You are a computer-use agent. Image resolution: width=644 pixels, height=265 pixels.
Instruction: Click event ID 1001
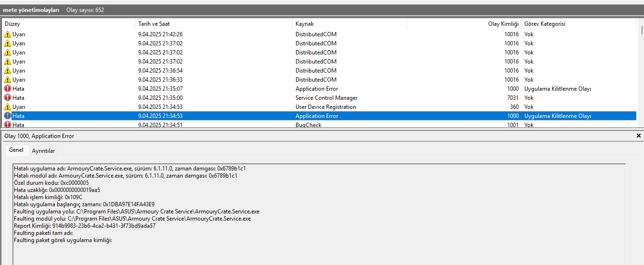(x=512, y=125)
